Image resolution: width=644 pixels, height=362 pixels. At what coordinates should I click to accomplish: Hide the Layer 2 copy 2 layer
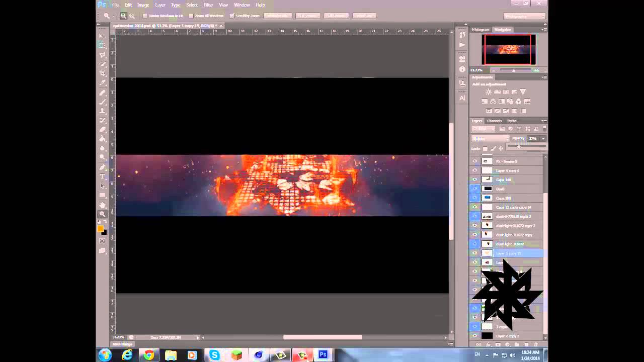coord(475,336)
